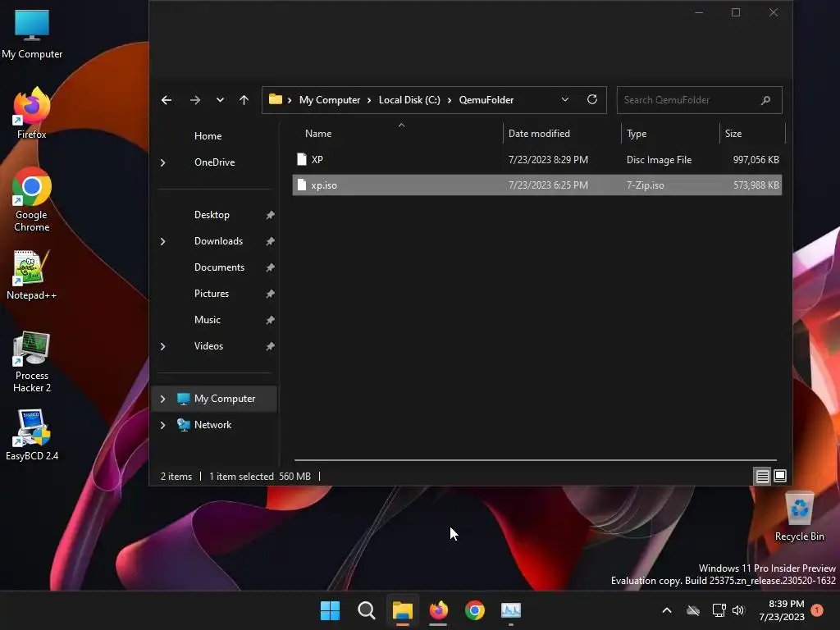Image resolution: width=840 pixels, height=630 pixels.
Task: Go back using the back arrow
Action: [x=167, y=100]
